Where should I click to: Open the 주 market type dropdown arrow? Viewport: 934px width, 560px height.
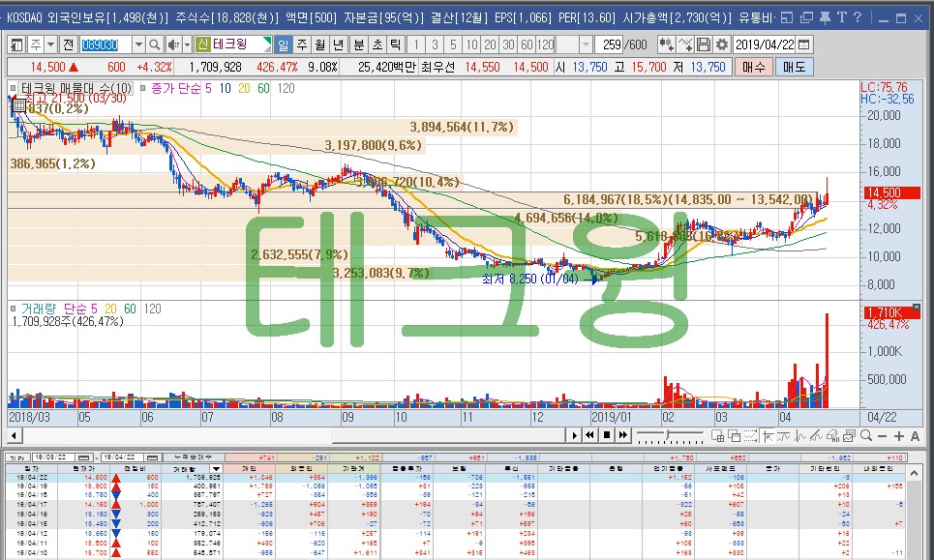(x=50, y=44)
